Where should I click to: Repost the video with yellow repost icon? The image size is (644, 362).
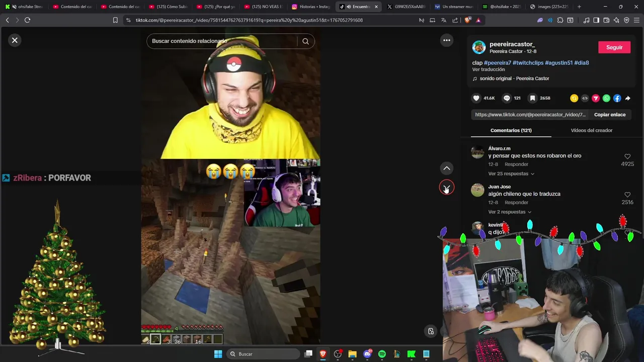pos(574,99)
